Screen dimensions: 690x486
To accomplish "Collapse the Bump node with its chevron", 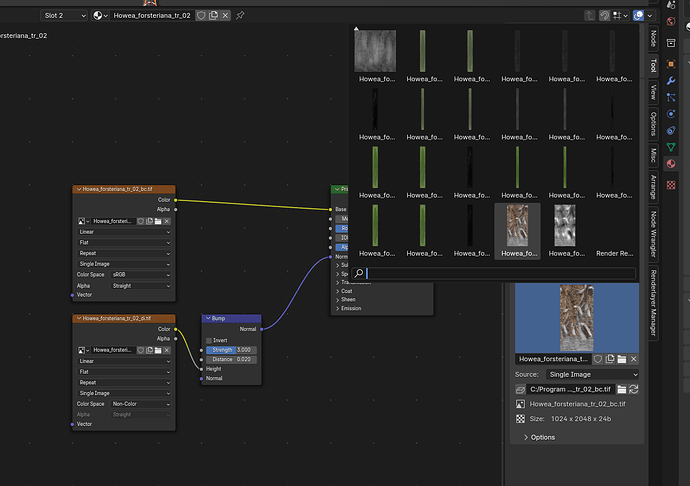I will [x=208, y=318].
